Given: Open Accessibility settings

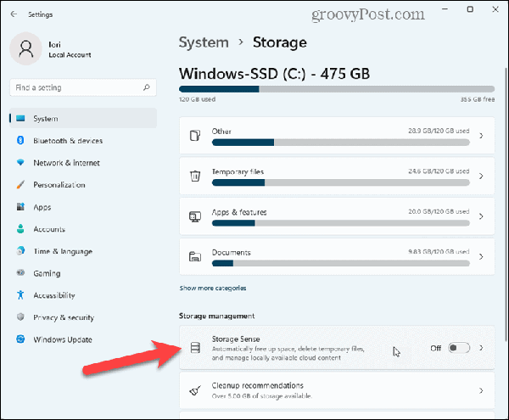Looking at the screenshot, I should tap(83, 295).
